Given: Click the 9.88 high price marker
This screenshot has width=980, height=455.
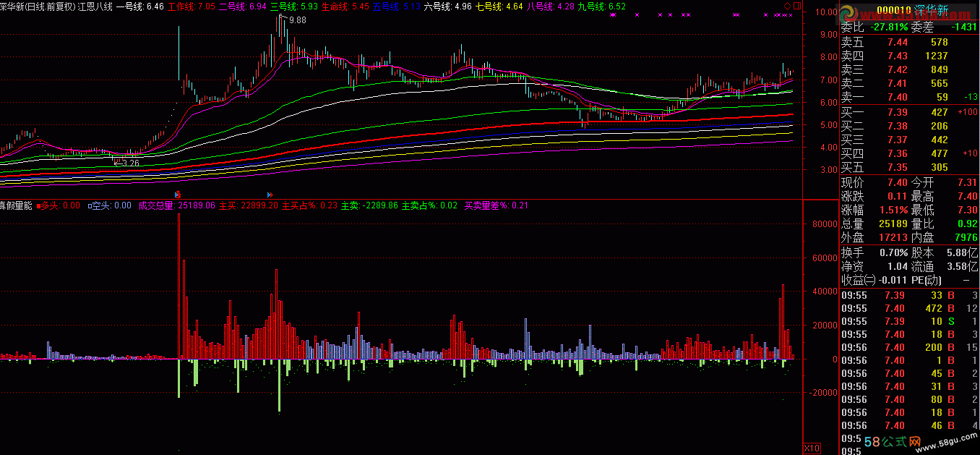Looking at the screenshot, I should click(x=297, y=20).
